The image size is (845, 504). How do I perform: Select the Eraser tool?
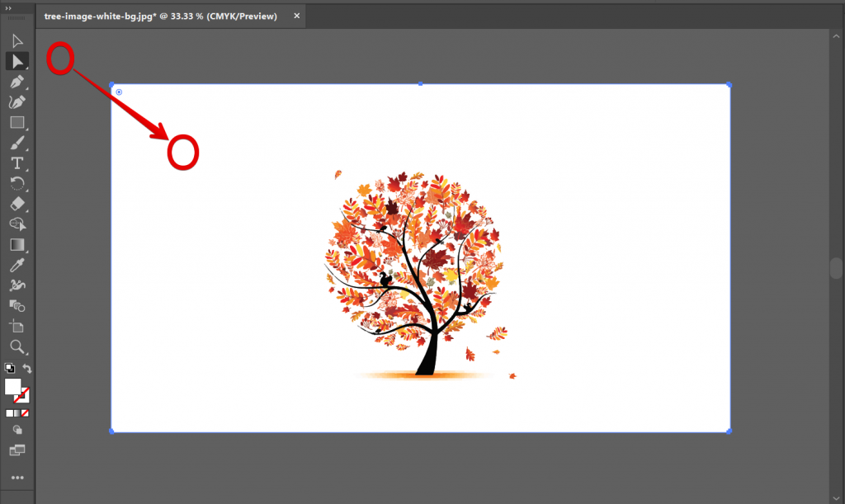coord(17,204)
